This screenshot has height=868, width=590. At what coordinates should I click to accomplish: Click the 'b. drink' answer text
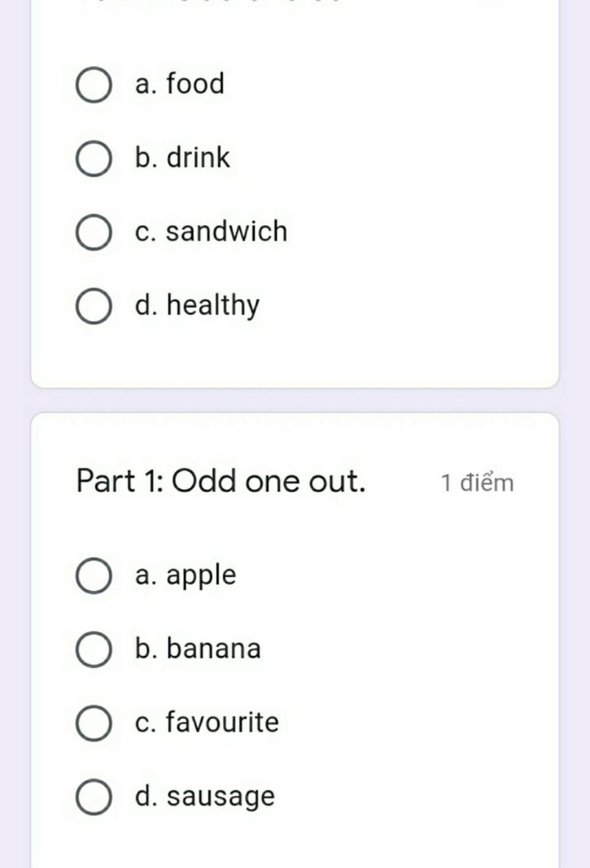[182, 157]
